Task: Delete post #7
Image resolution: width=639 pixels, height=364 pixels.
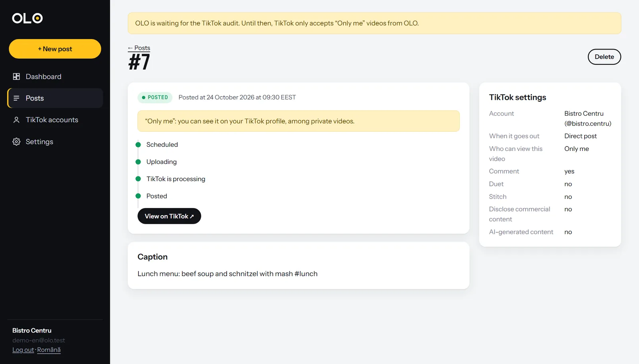Action: pyautogui.click(x=604, y=57)
